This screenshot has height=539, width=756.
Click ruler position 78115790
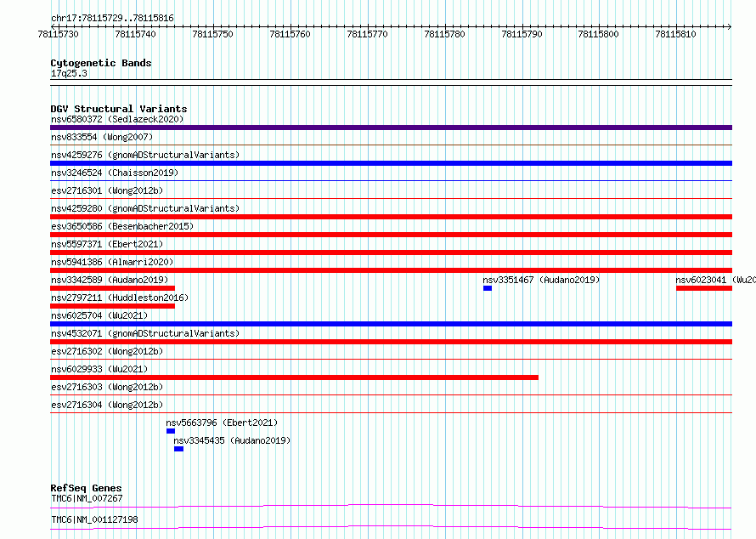[522, 34]
